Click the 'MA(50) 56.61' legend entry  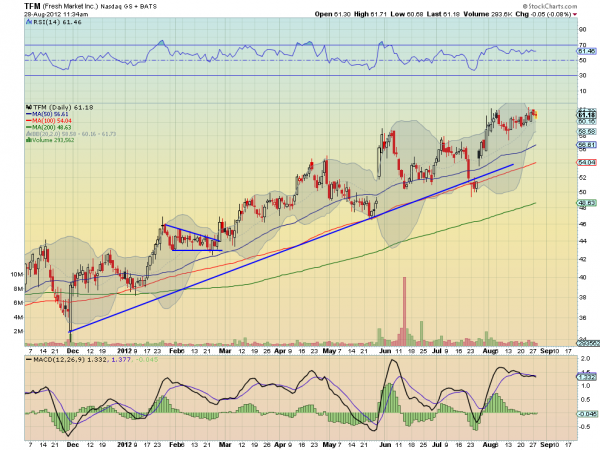(50, 114)
